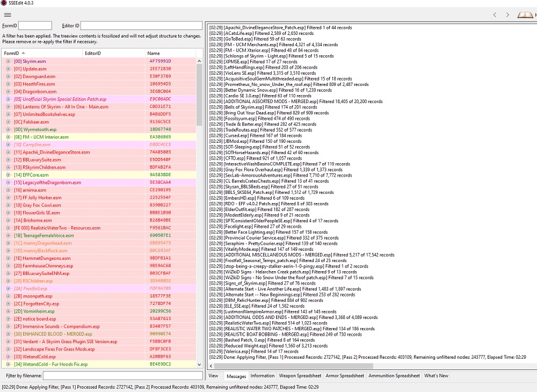Select the [1B] TeenageFemaleVoice.esm row

click(x=99, y=235)
